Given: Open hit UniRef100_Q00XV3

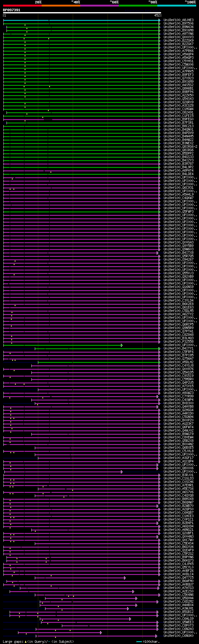Looking at the screenshot, I should point(178,37).
